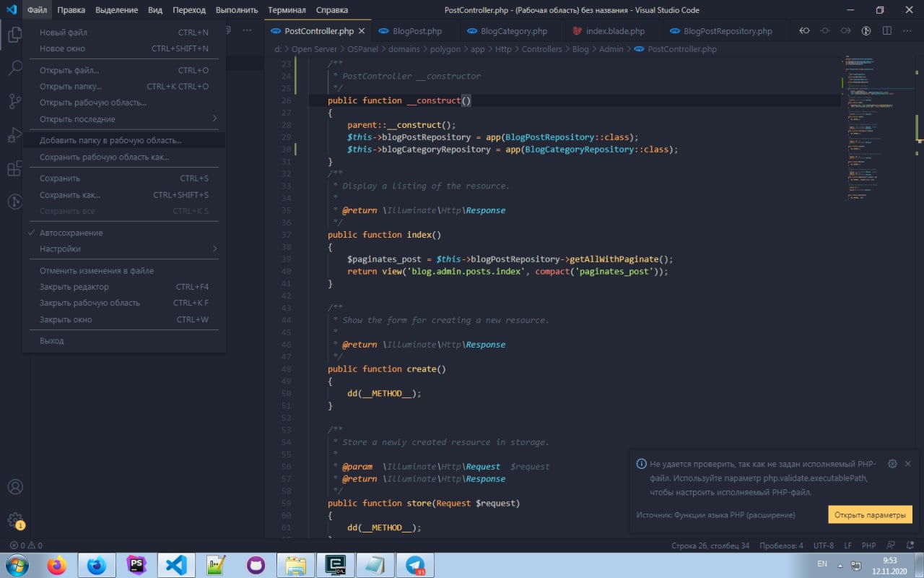
Task: Open the Manage gear in the activity bar
Action: (14, 520)
